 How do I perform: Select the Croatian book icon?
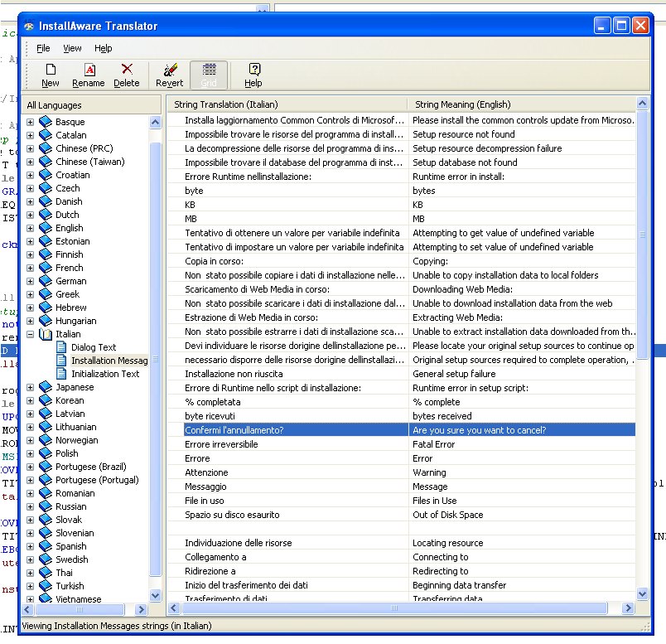click(46, 175)
